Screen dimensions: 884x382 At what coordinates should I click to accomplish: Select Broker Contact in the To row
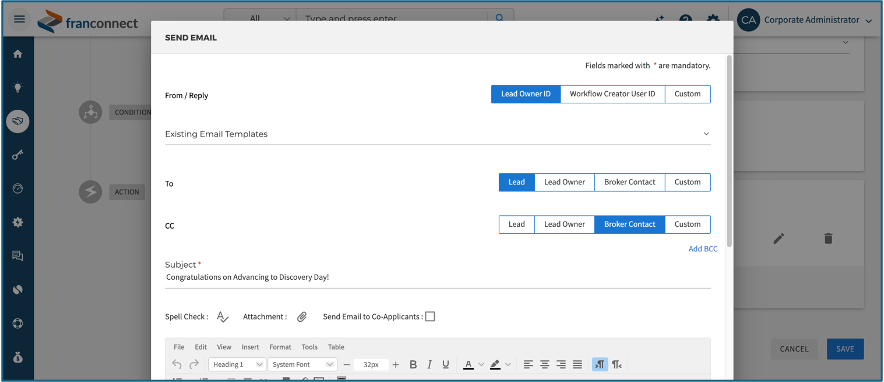(630, 182)
